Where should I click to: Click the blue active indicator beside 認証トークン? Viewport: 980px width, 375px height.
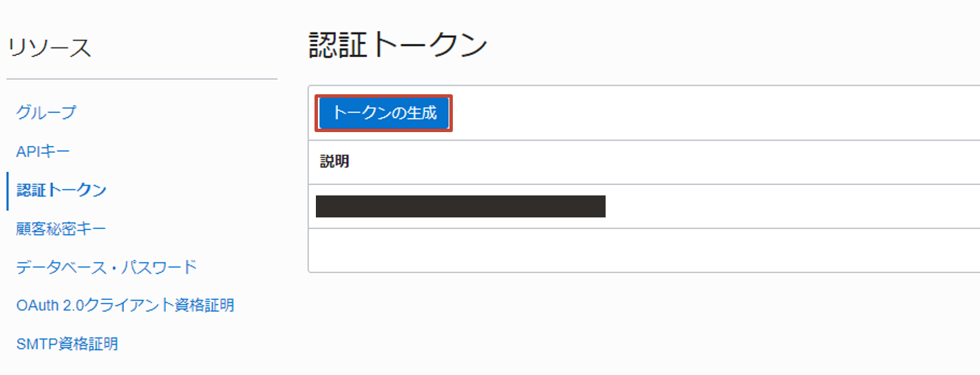tap(7, 191)
